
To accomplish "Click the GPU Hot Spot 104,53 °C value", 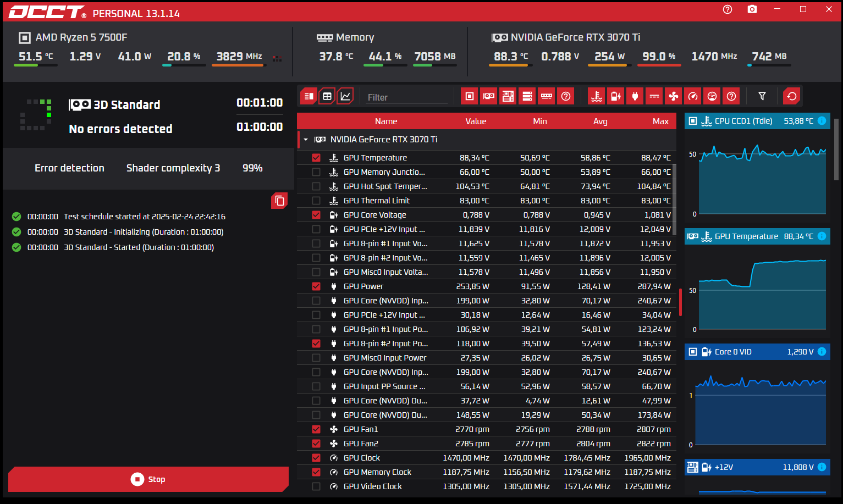I will (472, 186).
